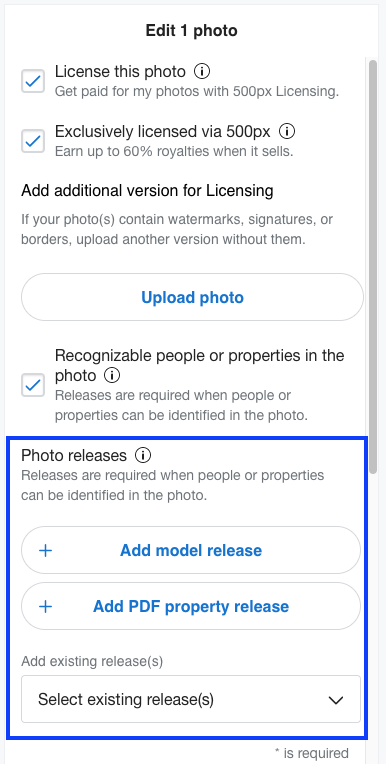Open info icon beside License this photo
This screenshot has width=386, height=764.
coord(202,72)
